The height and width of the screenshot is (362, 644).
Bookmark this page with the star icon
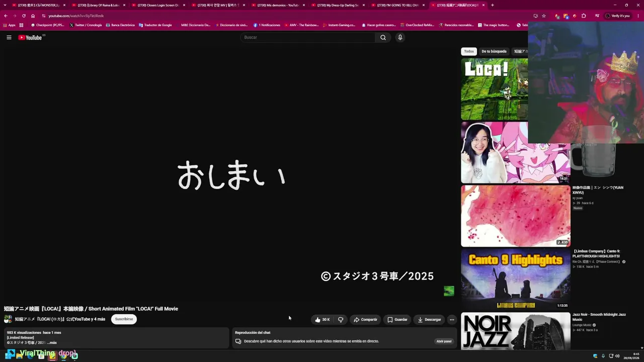[544, 16]
